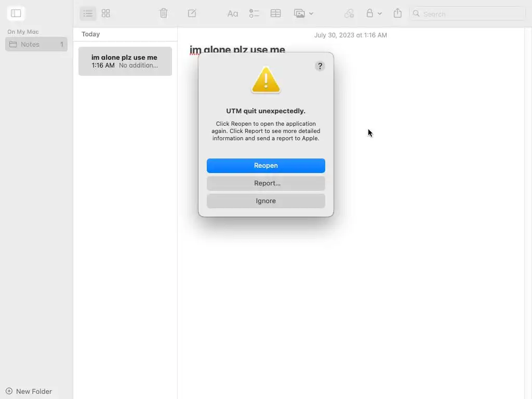The width and height of the screenshot is (532, 399).
Task: Insert a checklist with the checklist icon
Action: pos(254,14)
